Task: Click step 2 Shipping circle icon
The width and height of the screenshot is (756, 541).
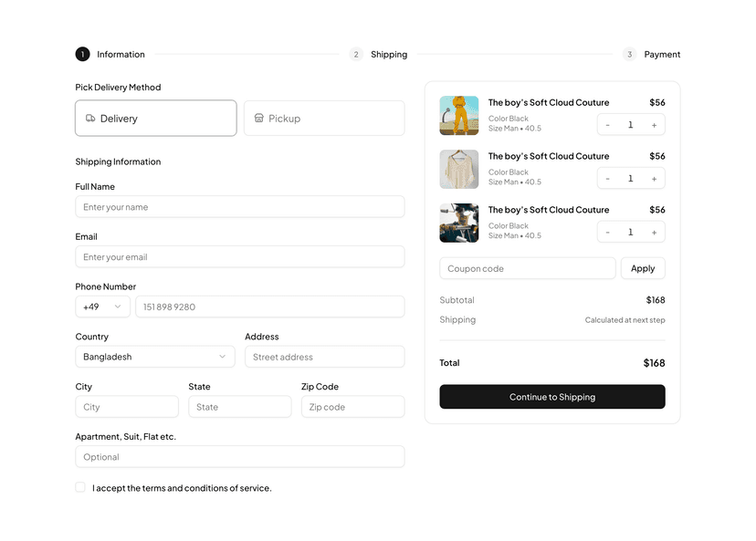Action: 356,54
